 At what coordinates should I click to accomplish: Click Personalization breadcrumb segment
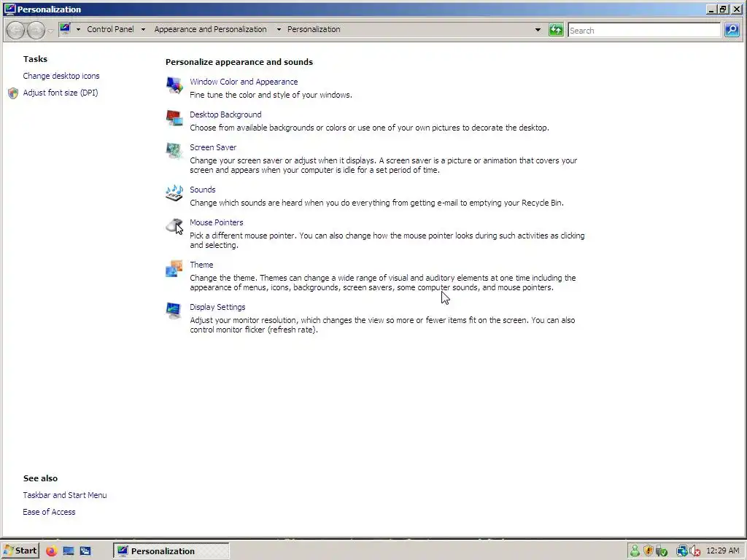click(x=314, y=29)
